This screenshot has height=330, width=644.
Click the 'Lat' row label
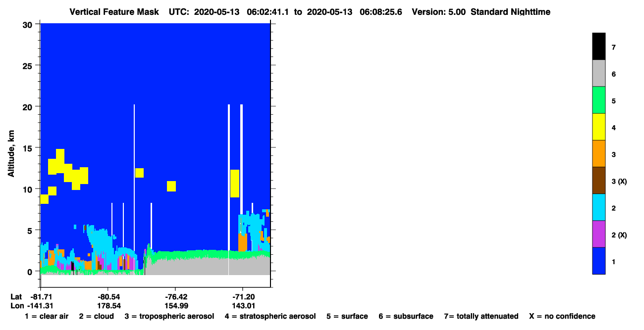pyautogui.click(x=16, y=297)
